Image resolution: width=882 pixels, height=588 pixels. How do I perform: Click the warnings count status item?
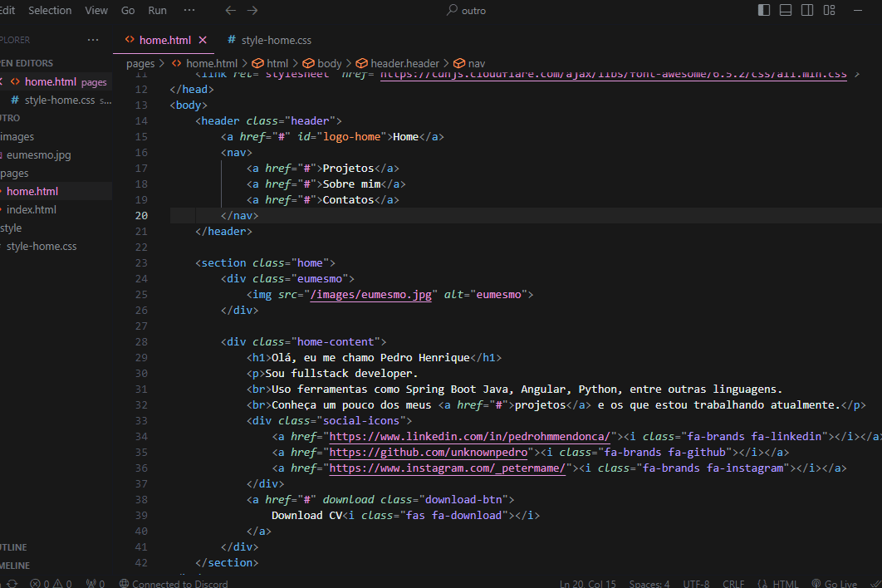pyautogui.click(x=62, y=584)
